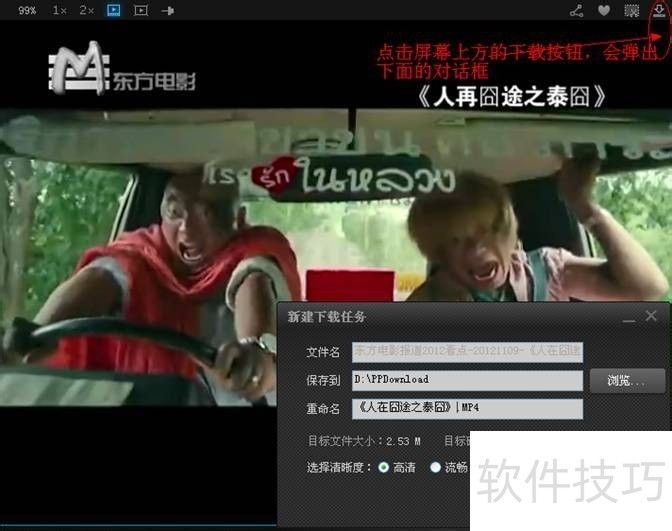Screen dimensions: 672x531
Task: Set video scale to 1×
Action: coord(60,11)
